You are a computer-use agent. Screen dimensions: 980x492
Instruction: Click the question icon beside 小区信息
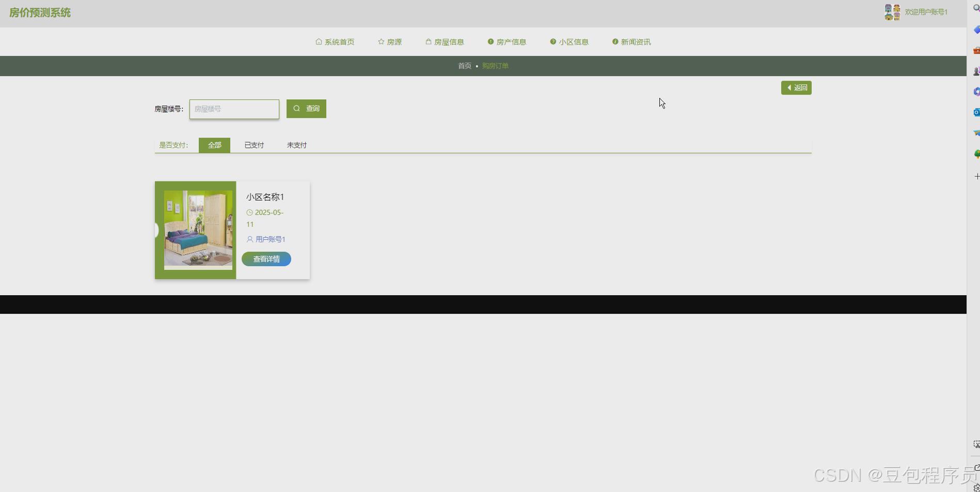pos(553,42)
